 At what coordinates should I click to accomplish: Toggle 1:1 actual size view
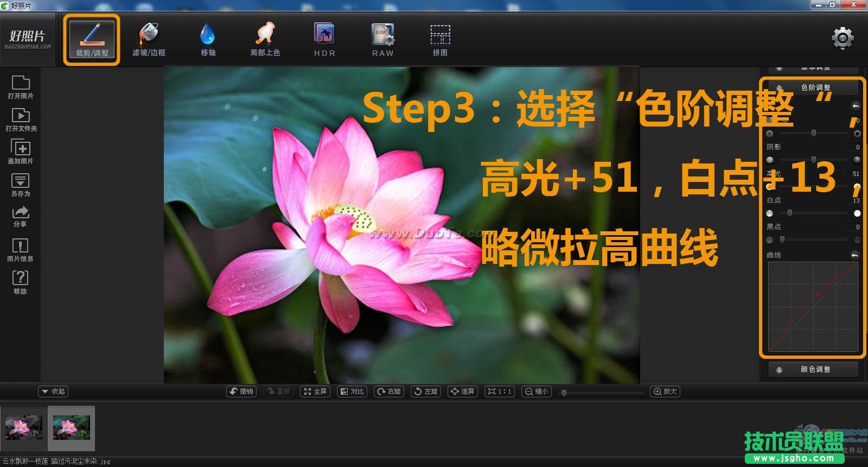click(x=500, y=392)
